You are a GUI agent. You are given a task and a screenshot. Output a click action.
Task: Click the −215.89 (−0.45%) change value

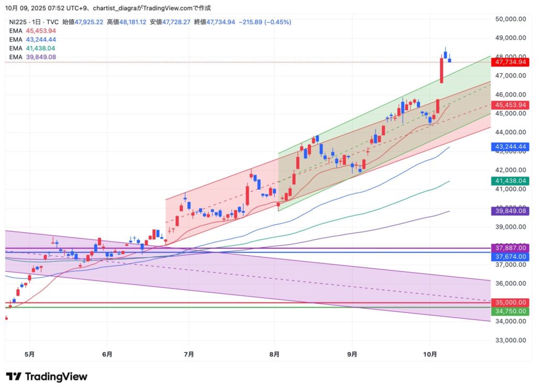(x=265, y=22)
